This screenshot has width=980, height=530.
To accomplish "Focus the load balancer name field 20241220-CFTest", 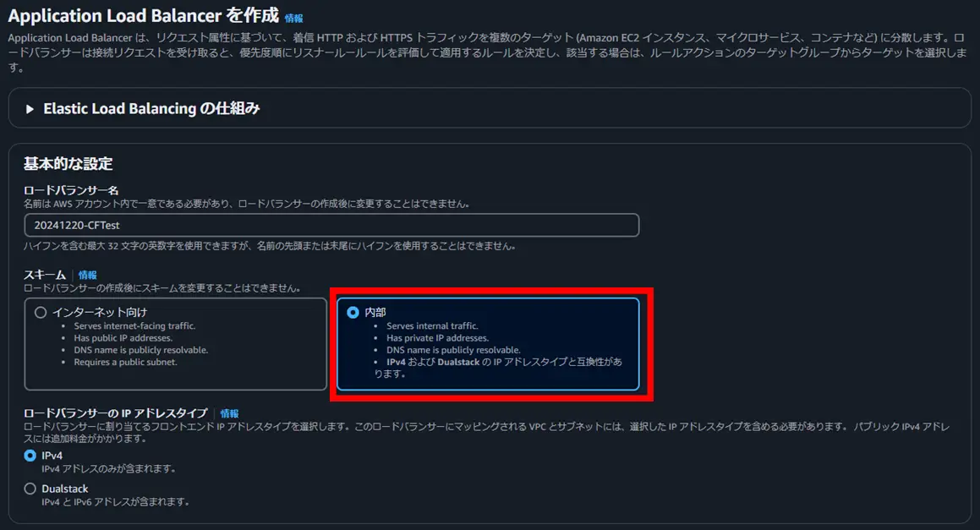I will pyautogui.click(x=331, y=225).
